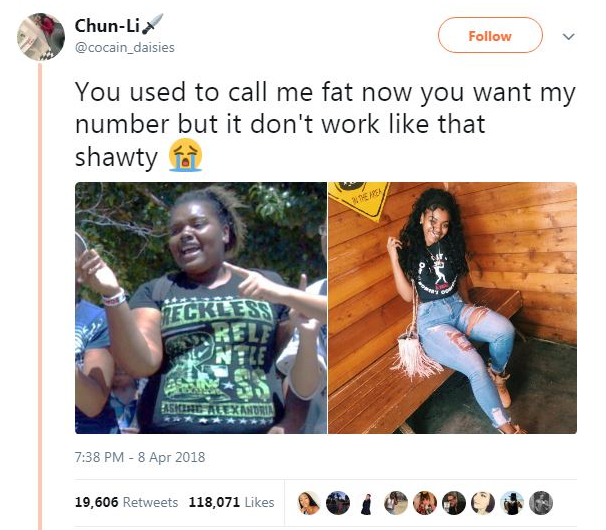View the 118,071 Likes list

click(232, 502)
